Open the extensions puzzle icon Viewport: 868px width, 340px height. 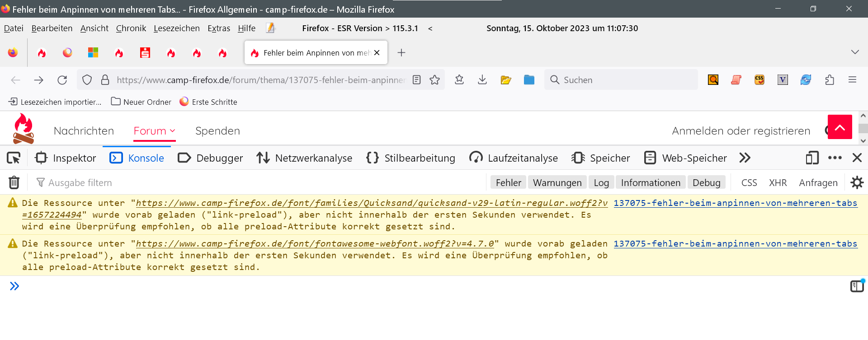coord(830,80)
